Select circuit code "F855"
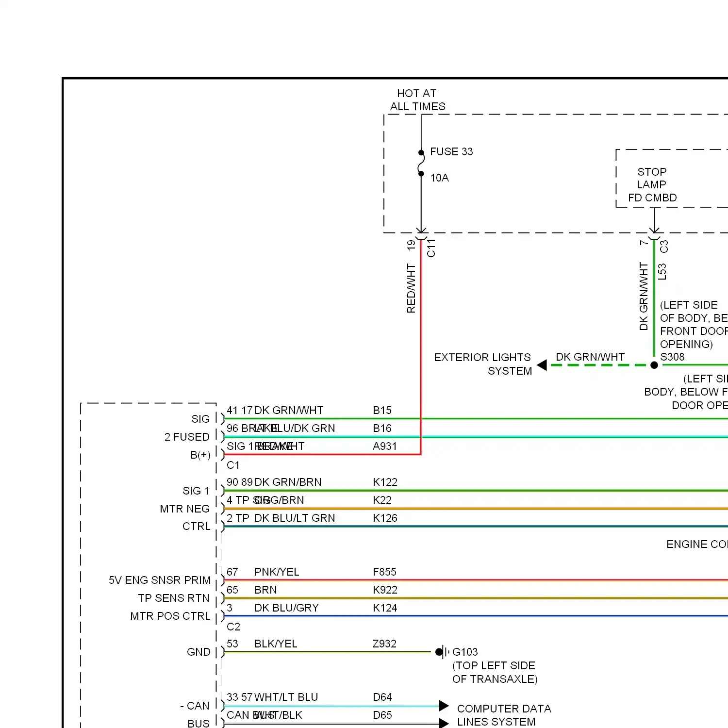Screen dimensions: 728x728 pos(384,572)
